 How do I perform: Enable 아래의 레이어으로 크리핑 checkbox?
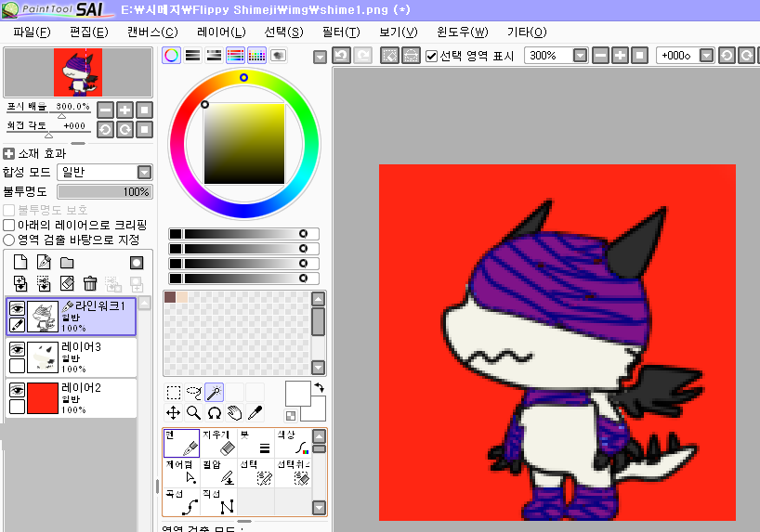click(8, 225)
